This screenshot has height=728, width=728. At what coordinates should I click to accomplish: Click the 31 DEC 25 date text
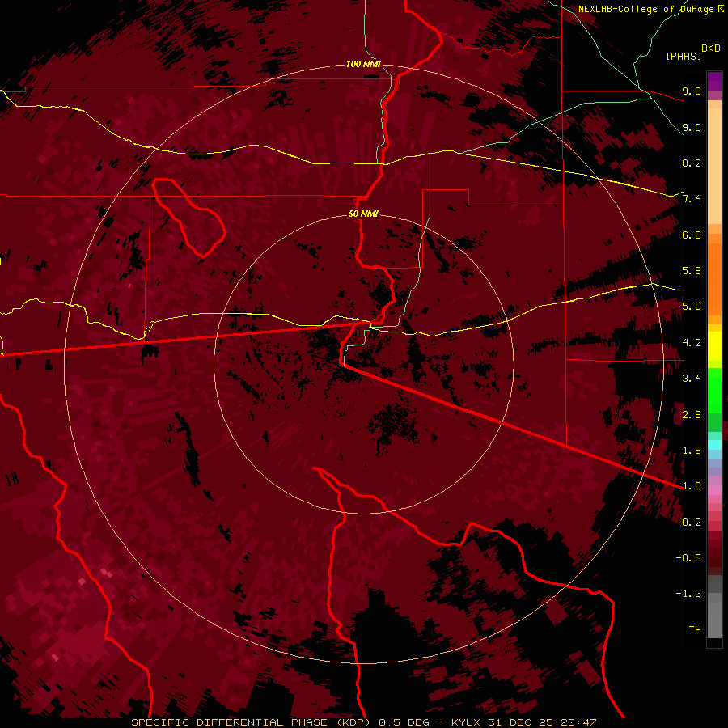click(521, 722)
